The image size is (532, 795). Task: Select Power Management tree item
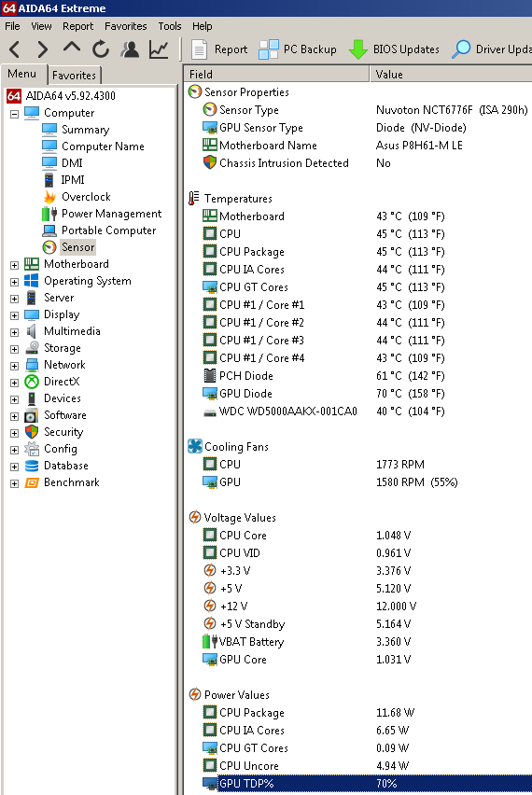click(112, 214)
